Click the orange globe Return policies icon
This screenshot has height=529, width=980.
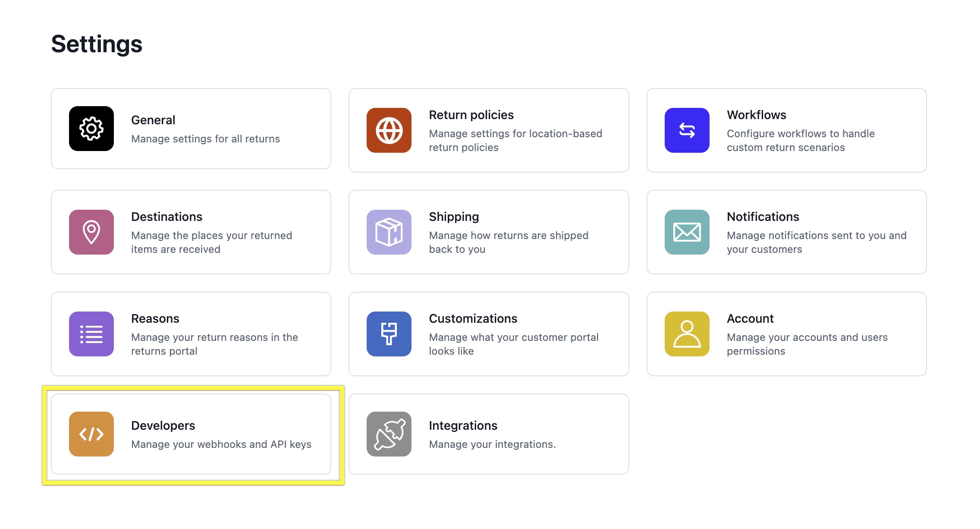389,130
